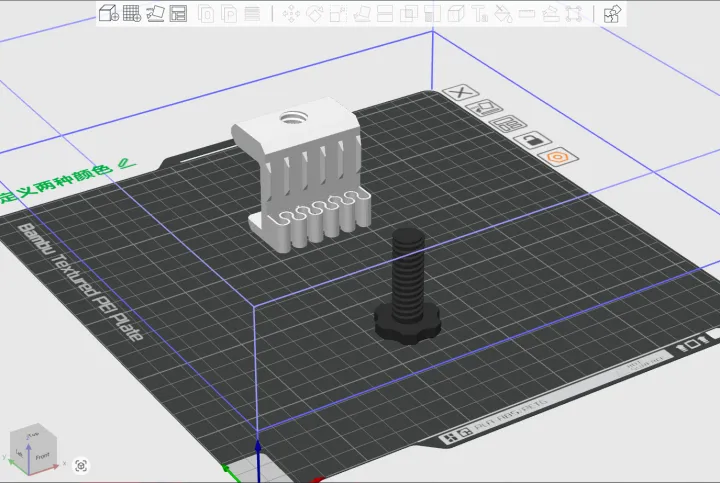
Task: Toggle the plate lock icon
Action: [533, 140]
